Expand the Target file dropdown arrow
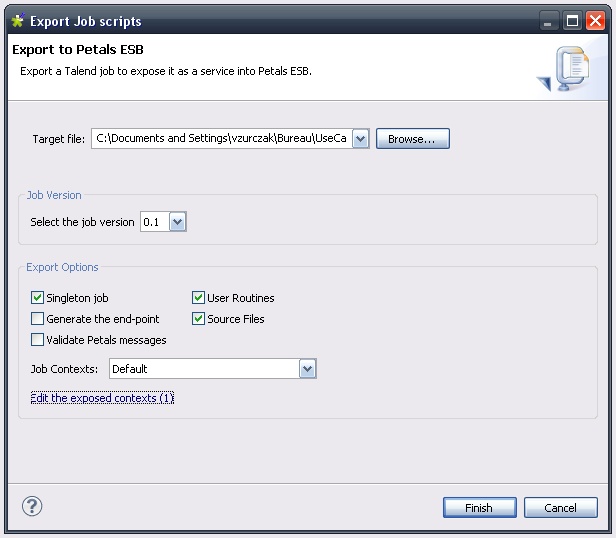616x538 pixels. (361, 139)
